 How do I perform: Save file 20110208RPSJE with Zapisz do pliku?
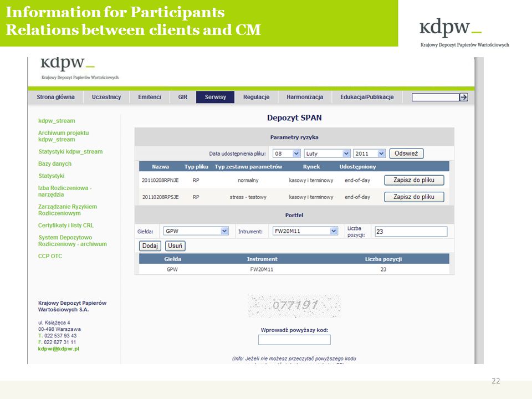coord(414,197)
